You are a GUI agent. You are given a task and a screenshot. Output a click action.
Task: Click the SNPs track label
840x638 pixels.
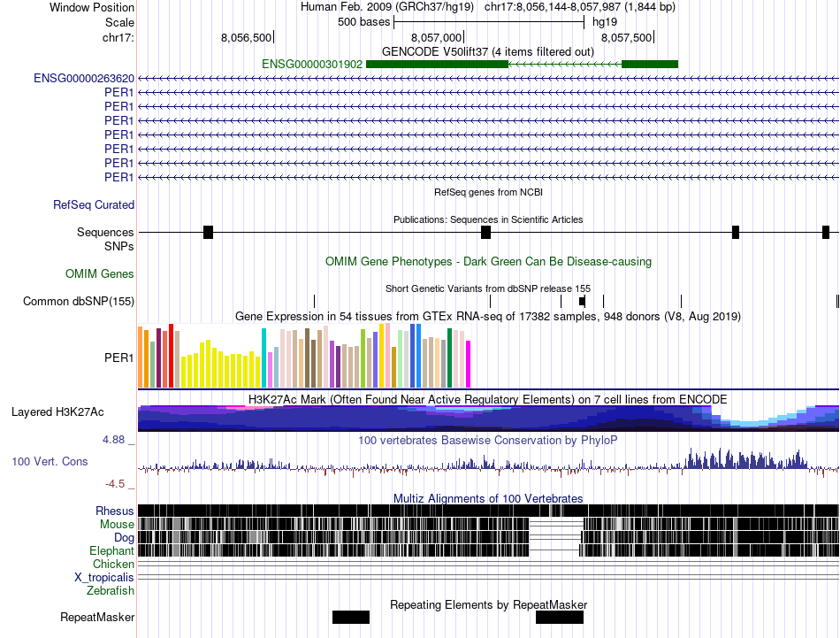[x=119, y=246]
